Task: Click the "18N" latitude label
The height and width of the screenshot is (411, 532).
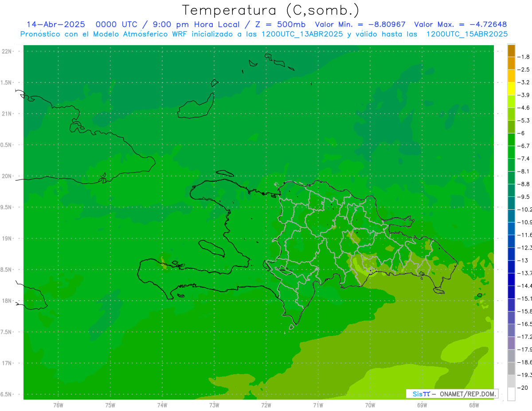Action: pos(7,301)
